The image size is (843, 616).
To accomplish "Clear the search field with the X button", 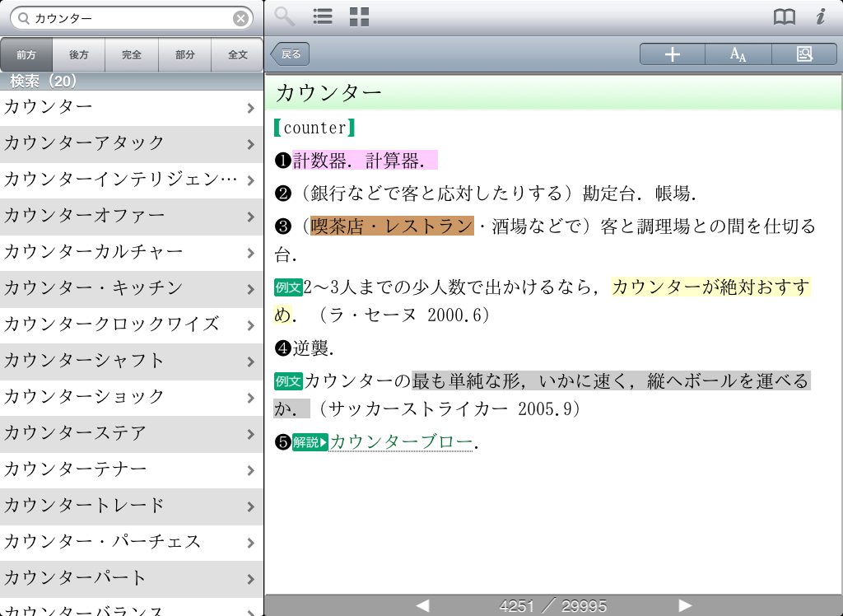I will [240, 18].
